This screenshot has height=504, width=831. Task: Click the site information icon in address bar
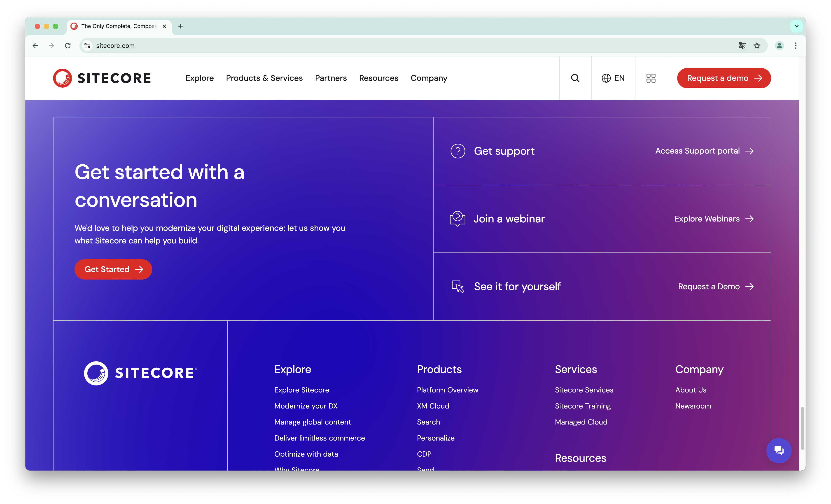87,46
